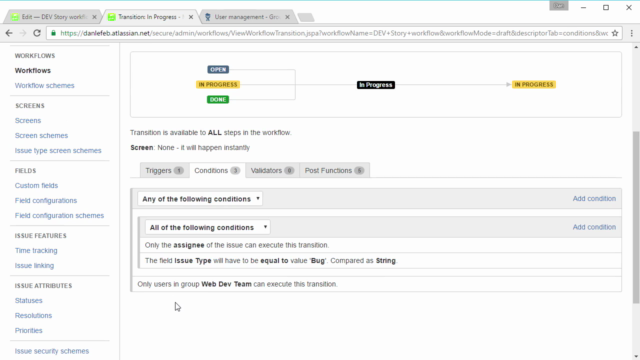Viewport: 640px width, 360px height.
Task: Open the Conditions tab
Action: pyautogui.click(x=217, y=171)
